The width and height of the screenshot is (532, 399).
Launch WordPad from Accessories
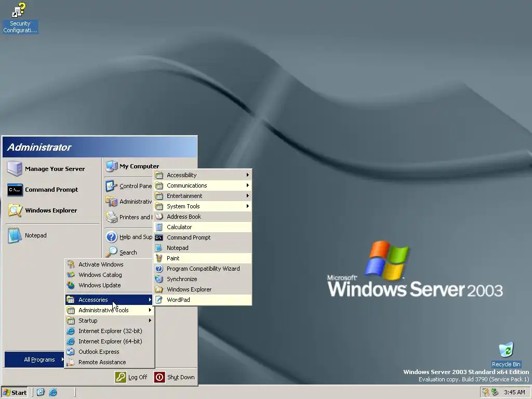[203, 300]
